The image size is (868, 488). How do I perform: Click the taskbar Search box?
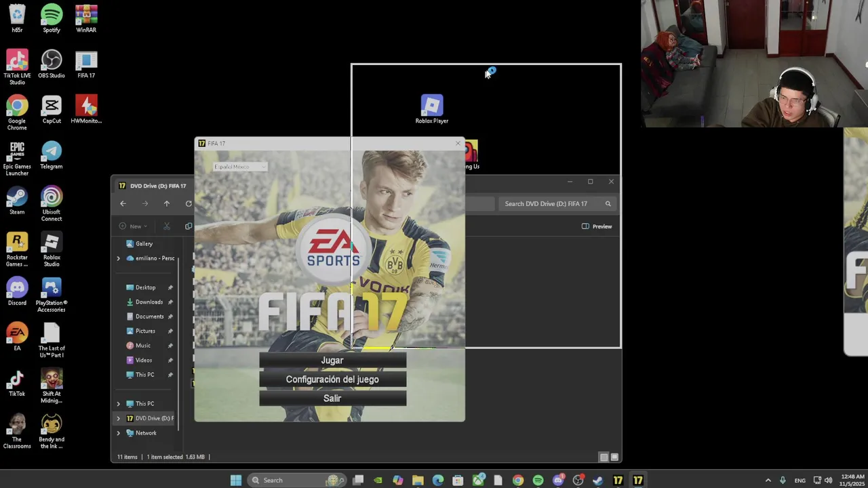click(x=297, y=481)
